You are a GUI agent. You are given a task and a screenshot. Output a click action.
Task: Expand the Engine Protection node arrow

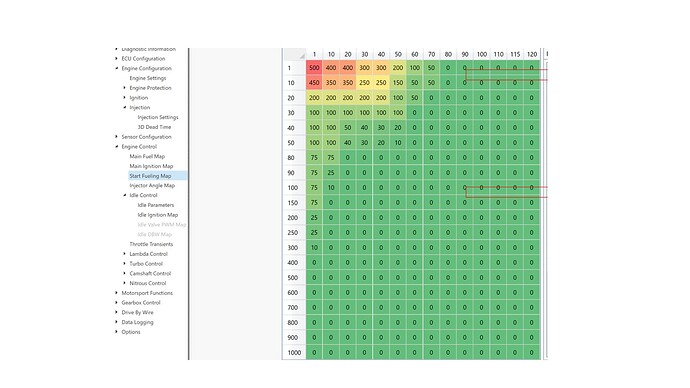point(125,88)
